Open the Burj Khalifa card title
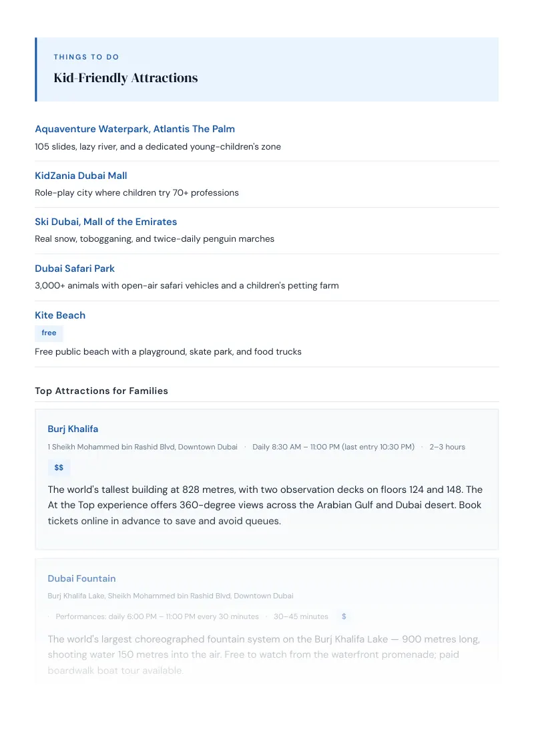The width and height of the screenshot is (534, 756). pos(73,429)
